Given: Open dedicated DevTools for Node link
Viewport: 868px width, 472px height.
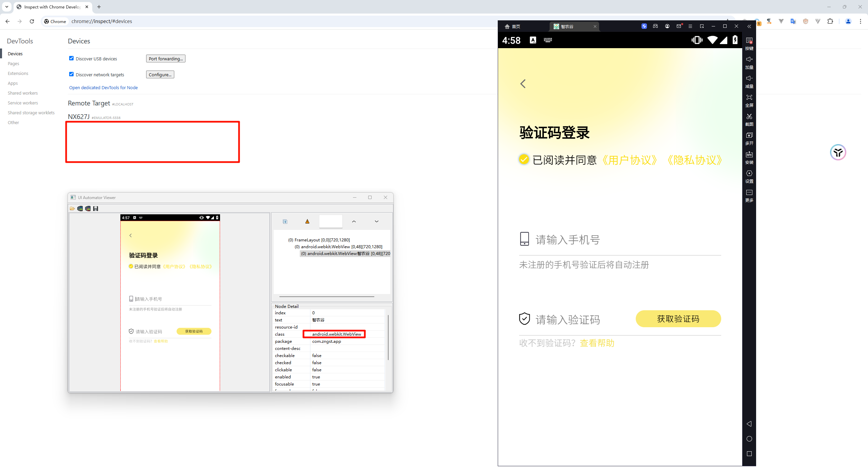Looking at the screenshot, I should click(x=103, y=87).
